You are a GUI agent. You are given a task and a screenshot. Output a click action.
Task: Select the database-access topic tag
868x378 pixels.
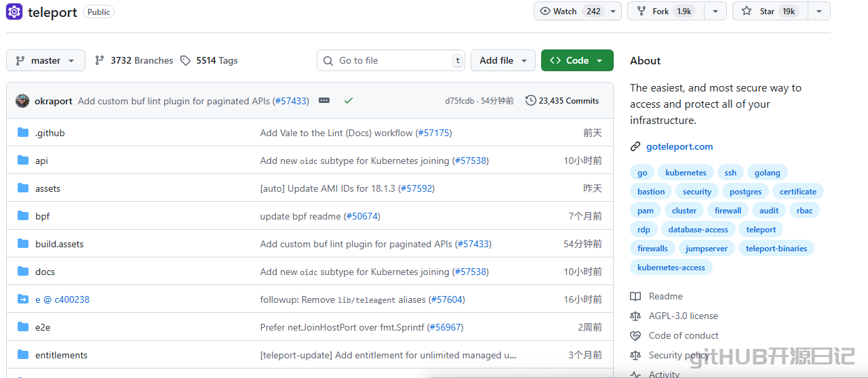698,230
